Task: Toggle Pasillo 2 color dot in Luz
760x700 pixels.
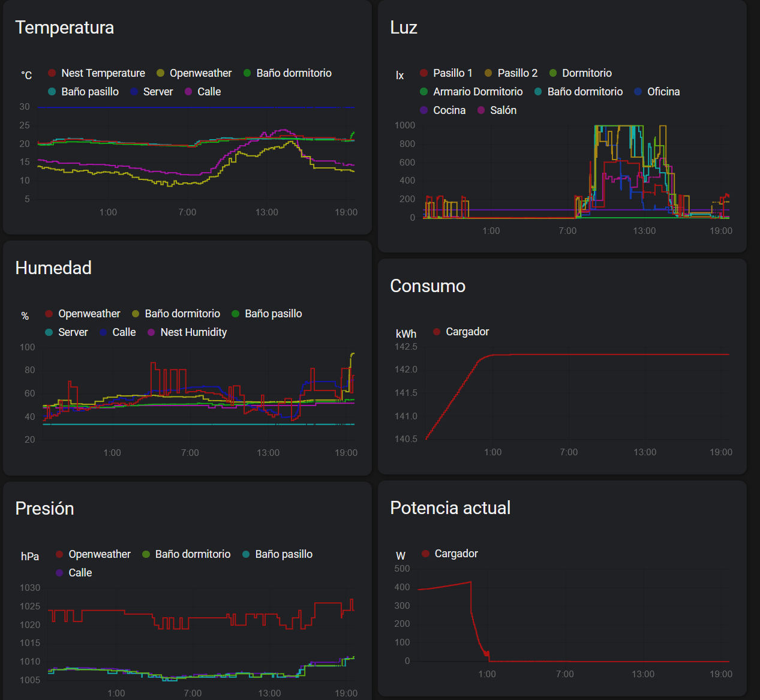Action: coord(488,73)
